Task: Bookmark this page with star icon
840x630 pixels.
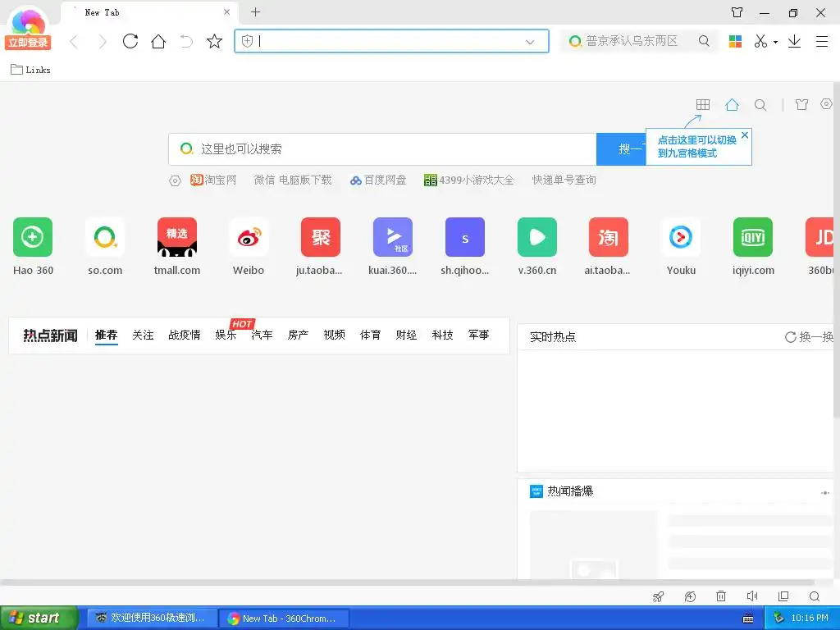Action: (214, 41)
